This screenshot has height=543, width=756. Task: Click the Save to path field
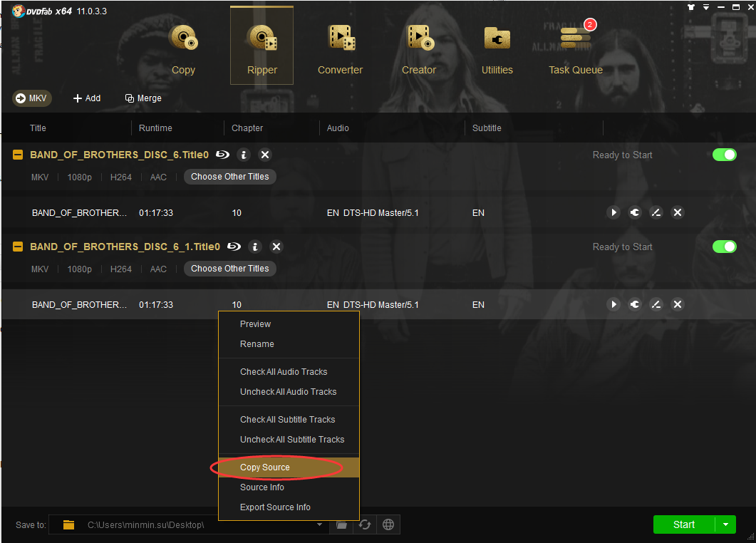point(189,524)
